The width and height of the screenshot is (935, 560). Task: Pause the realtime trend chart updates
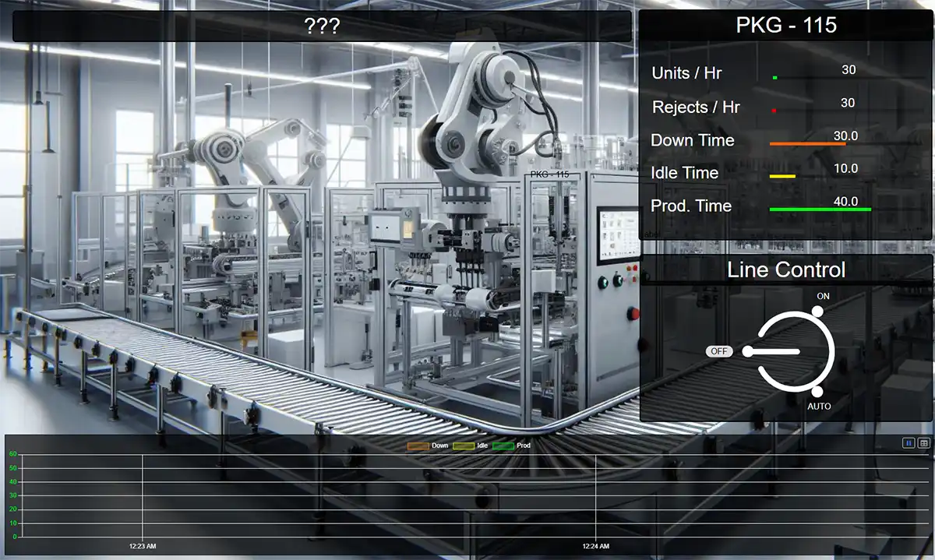(x=907, y=443)
